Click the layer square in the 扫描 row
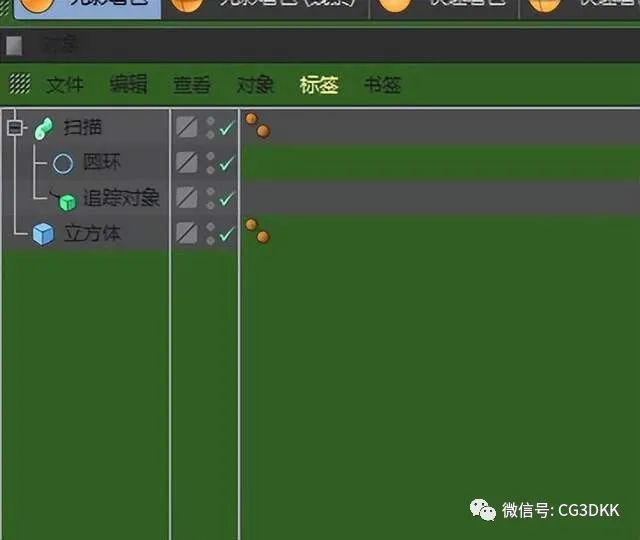Screen dimensions: 640x540 pos(187,127)
